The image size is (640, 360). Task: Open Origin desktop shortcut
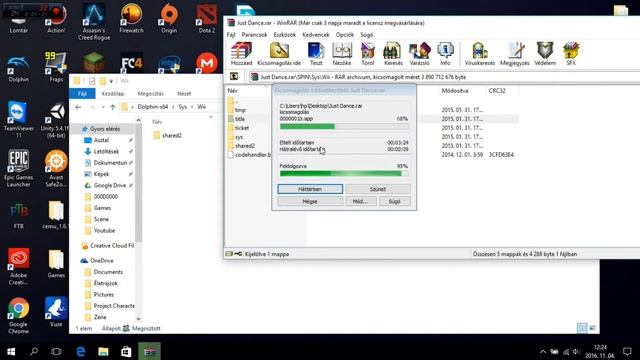(x=169, y=18)
